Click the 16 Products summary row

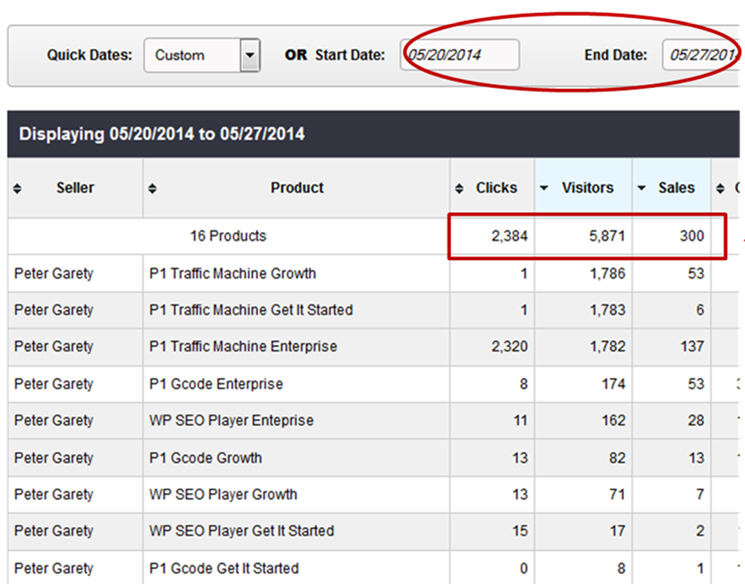(x=228, y=237)
